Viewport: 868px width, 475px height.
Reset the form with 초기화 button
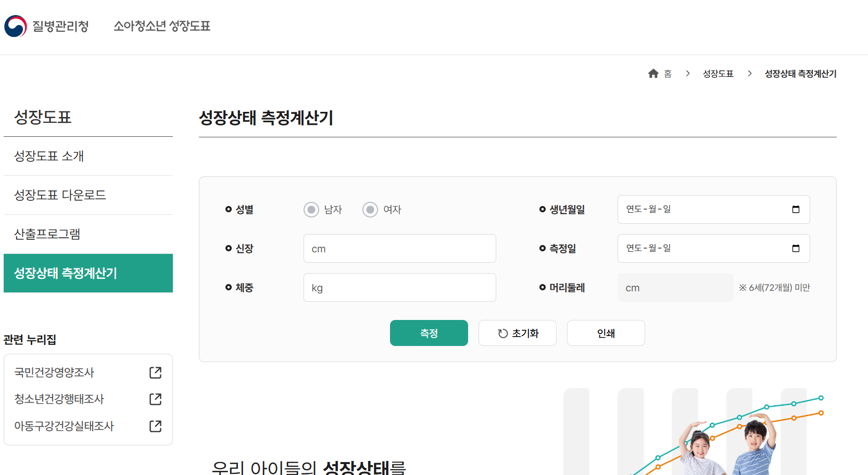[517, 333]
